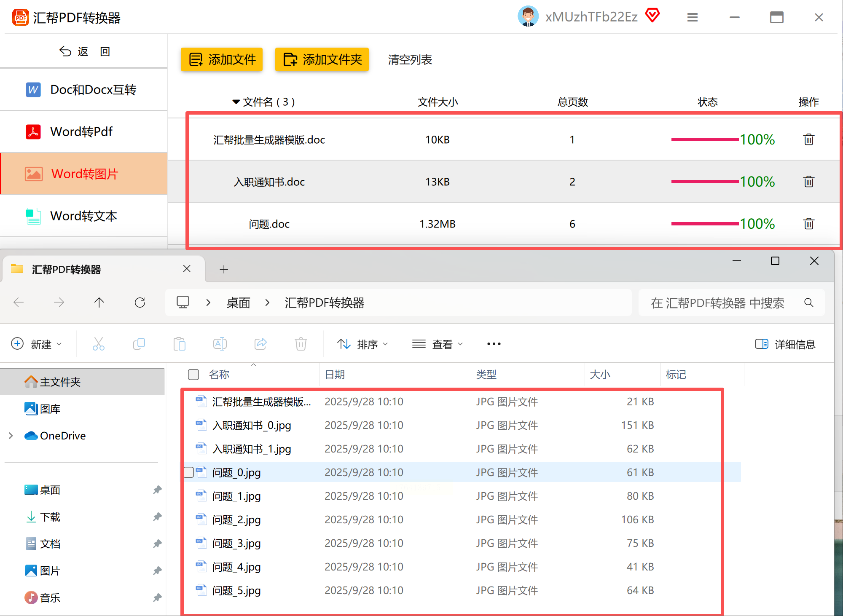Click the hamburger menu icon in title bar
843x616 pixels.
(692, 17)
